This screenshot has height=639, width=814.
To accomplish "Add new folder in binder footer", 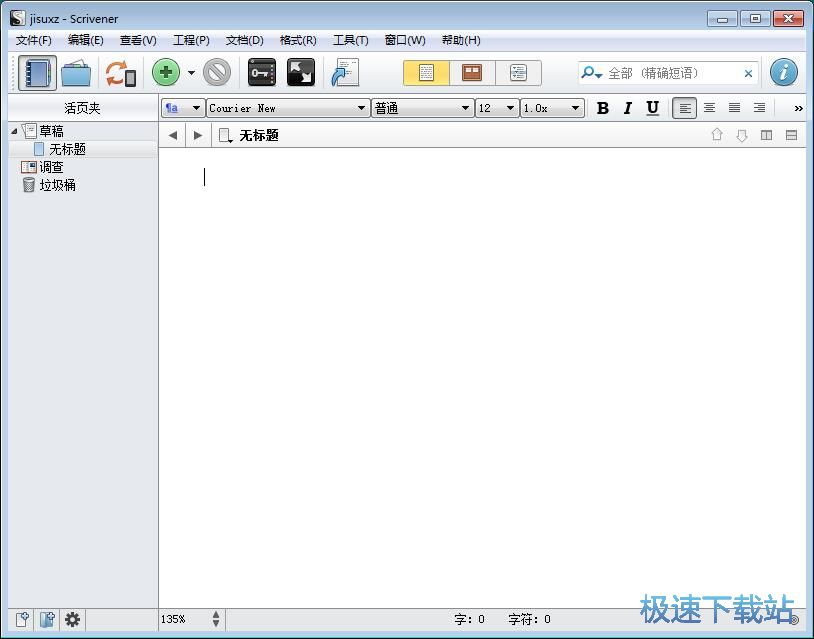I will (x=47, y=619).
